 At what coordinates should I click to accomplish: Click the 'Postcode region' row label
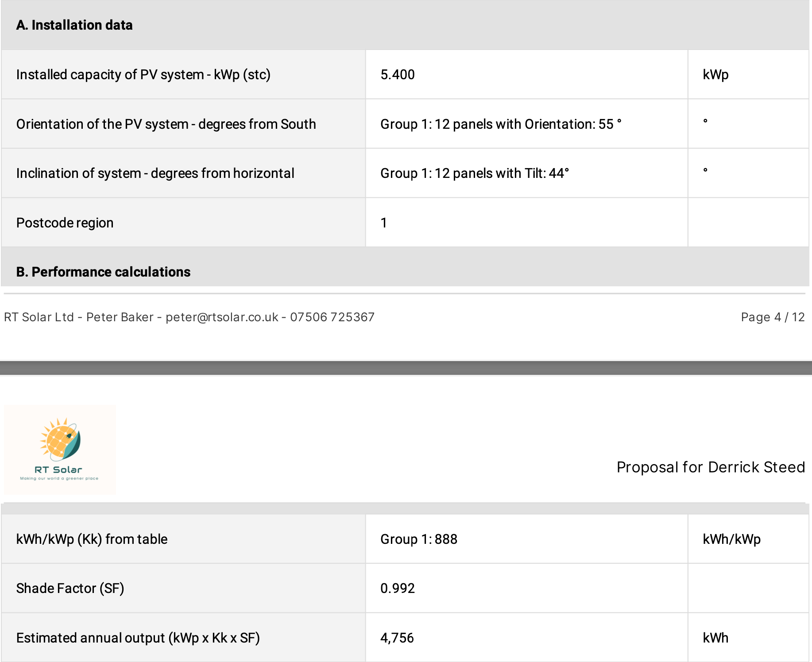tap(65, 223)
